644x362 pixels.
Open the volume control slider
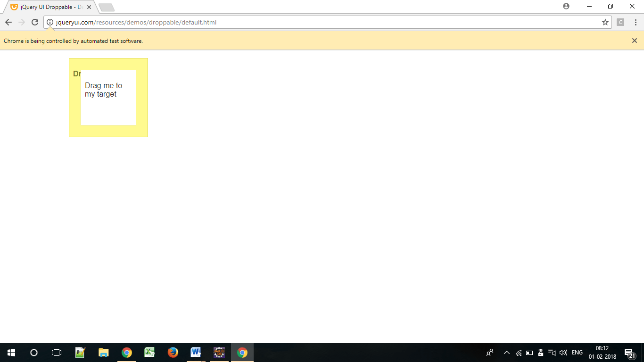coord(564,352)
